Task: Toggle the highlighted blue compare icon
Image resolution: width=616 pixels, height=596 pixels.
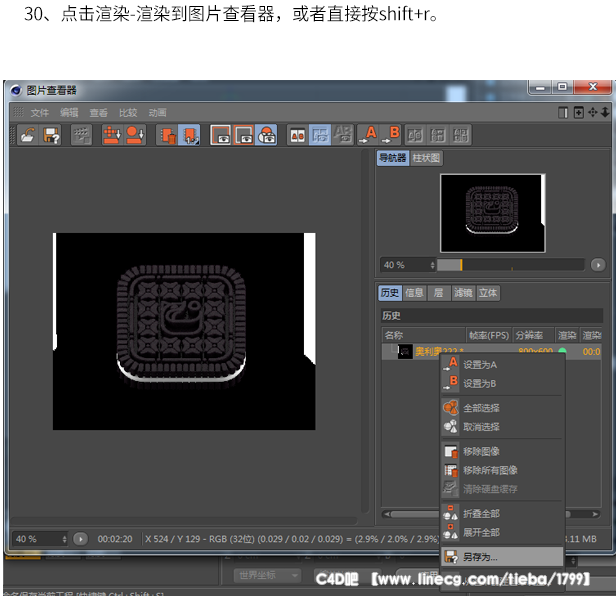Action: point(320,135)
